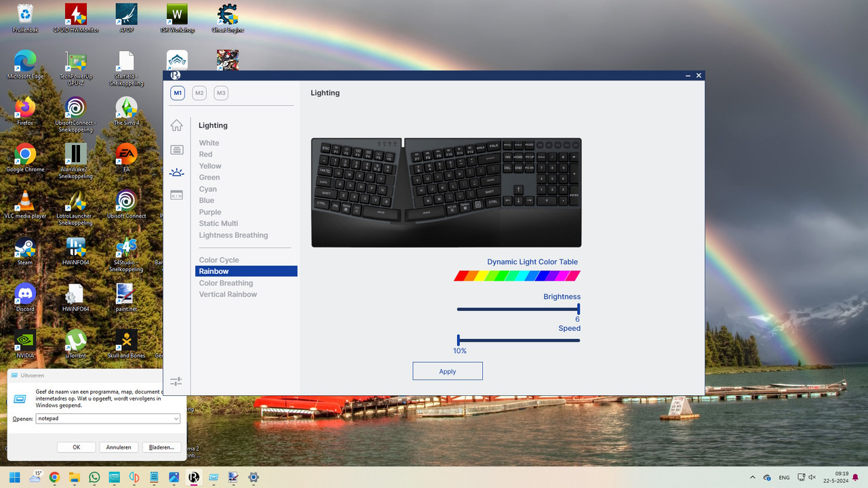Select Google Chrome desktop icon

25,157
